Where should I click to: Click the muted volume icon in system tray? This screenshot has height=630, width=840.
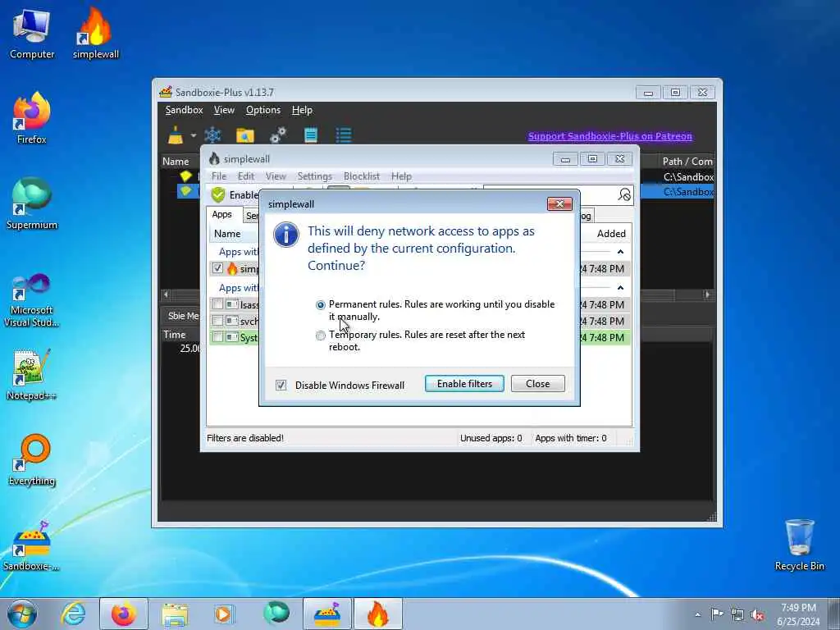click(757, 615)
